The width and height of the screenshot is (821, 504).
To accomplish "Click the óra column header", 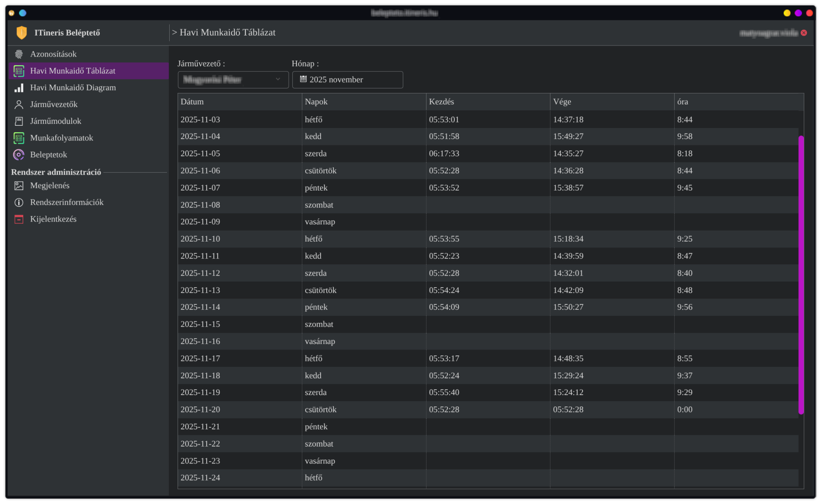I will 682,102.
